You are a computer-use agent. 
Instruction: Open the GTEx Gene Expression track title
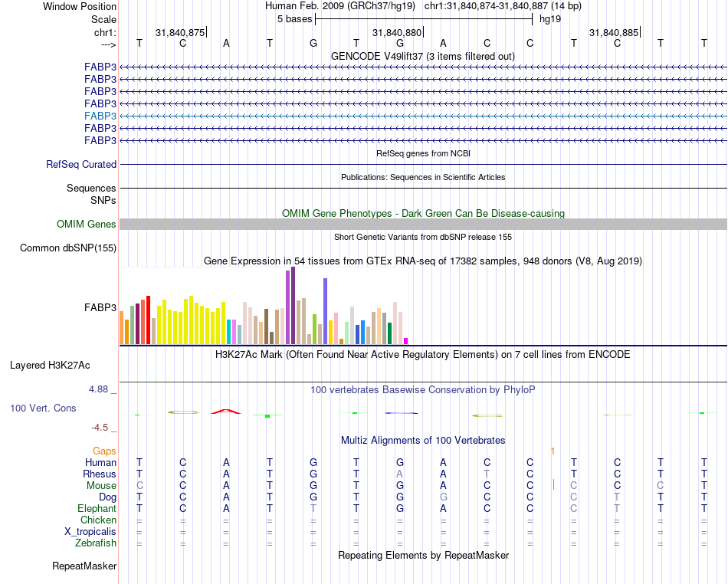tap(423, 261)
